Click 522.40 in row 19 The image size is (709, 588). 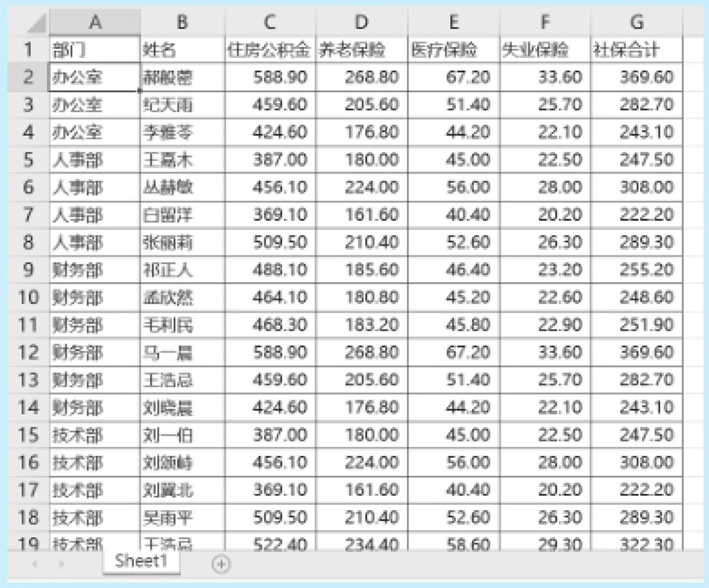pos(271,542)
